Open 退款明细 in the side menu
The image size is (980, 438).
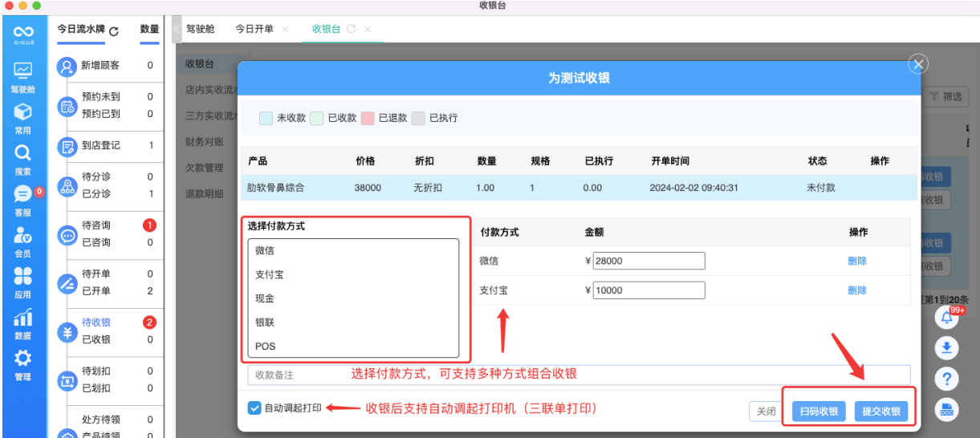click(x=205, y=193)
